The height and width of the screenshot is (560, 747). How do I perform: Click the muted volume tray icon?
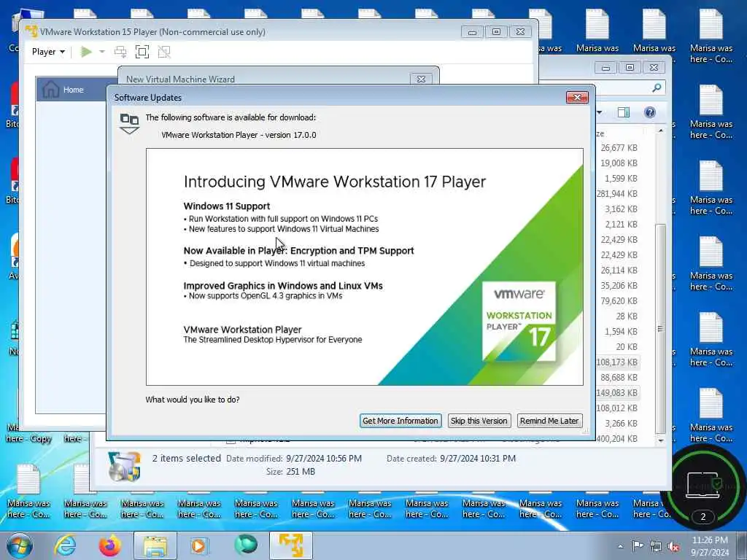673,546
